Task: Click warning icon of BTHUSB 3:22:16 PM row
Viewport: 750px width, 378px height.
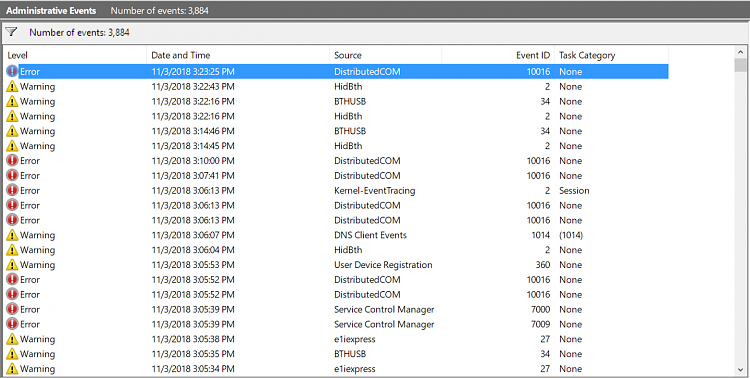Action: point(12,101)
